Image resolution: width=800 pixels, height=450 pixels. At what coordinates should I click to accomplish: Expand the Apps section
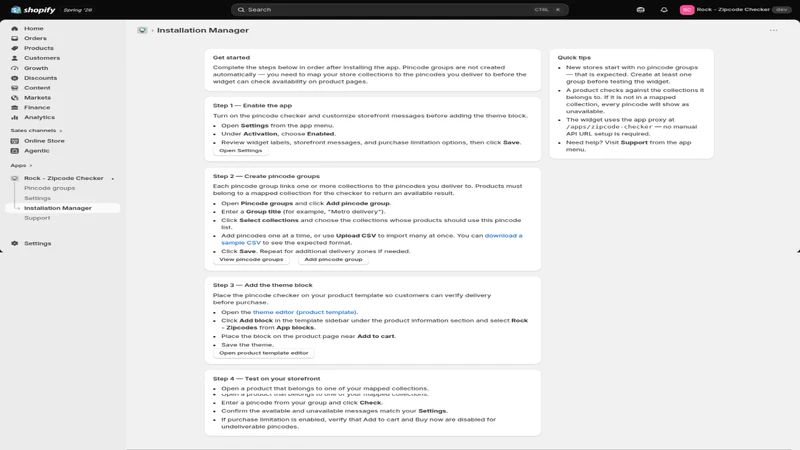(x=21, y=165)
